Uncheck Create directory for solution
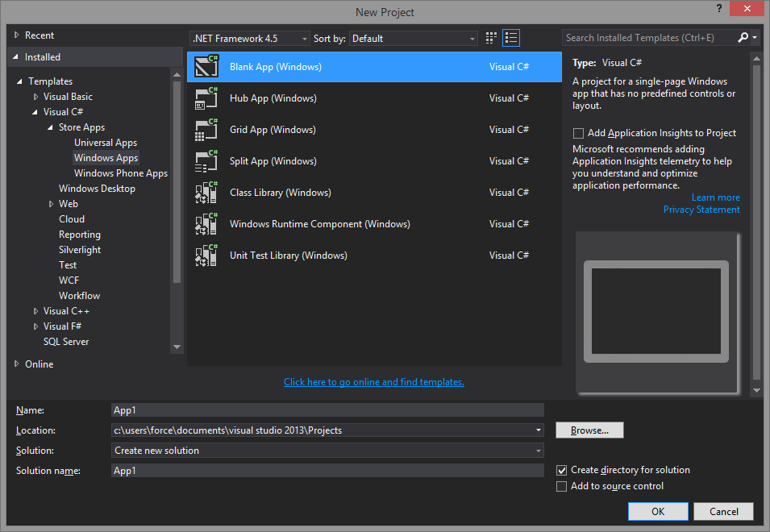The width and height of the screenshot is (770, 532). [x=562, y=470]
